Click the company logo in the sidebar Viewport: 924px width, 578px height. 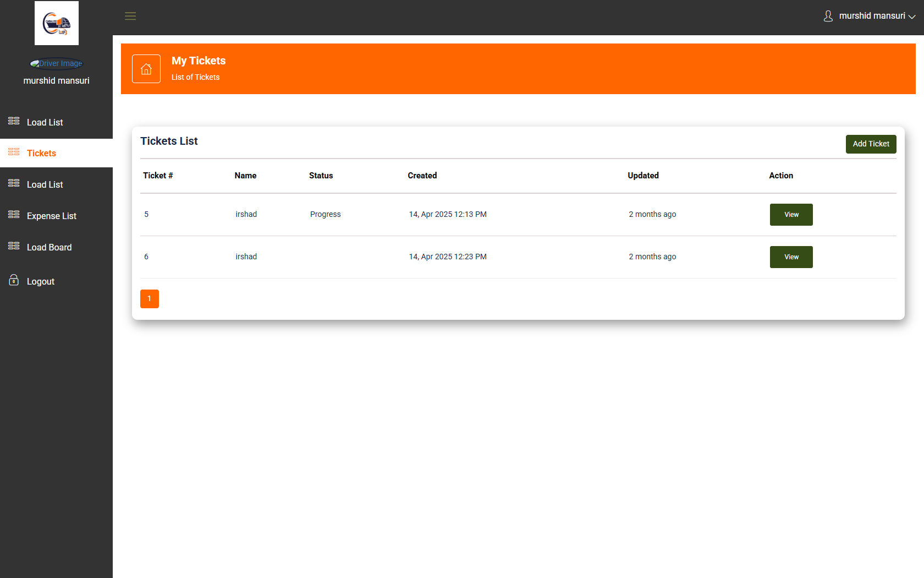[57, 23]
